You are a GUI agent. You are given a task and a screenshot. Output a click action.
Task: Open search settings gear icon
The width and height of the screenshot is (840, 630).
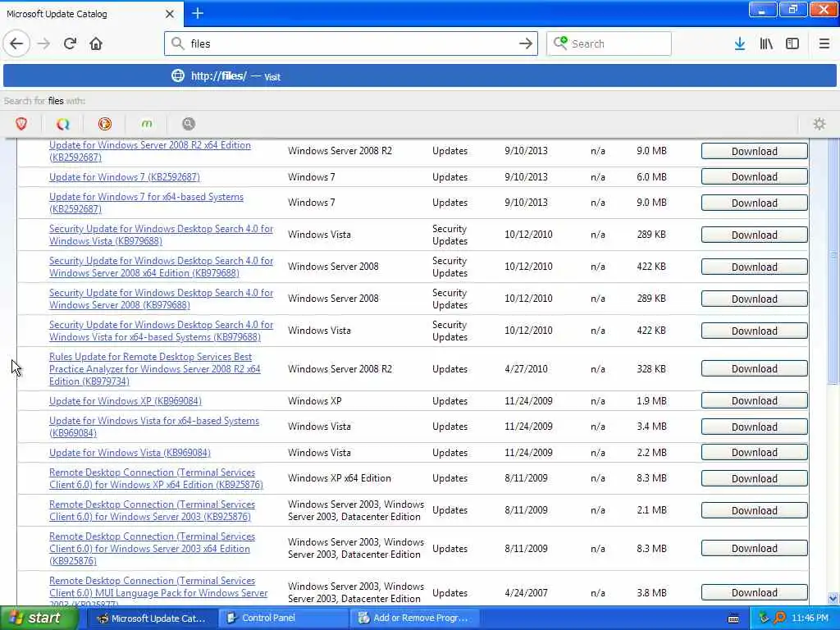click(x=819, y=124)
